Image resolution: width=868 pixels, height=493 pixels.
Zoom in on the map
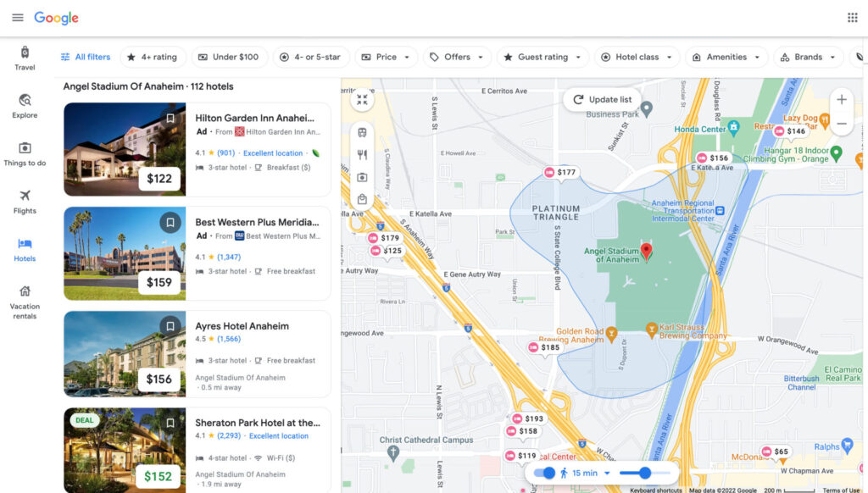click(842, 100)
